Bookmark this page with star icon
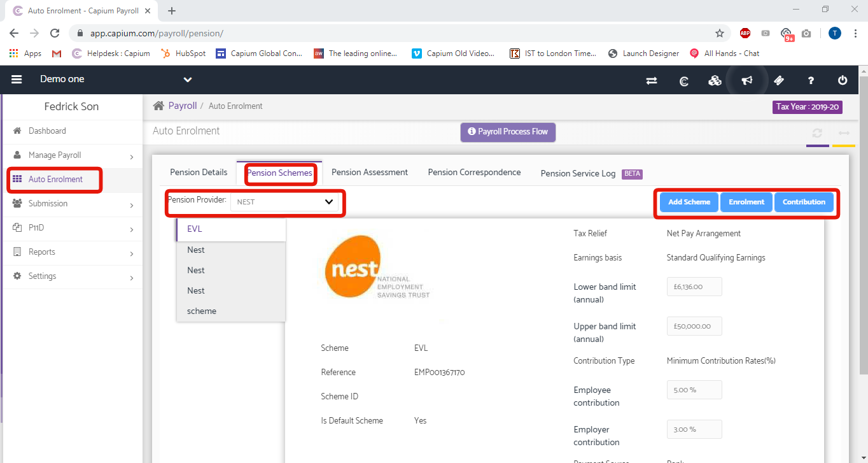 [720, 33]
